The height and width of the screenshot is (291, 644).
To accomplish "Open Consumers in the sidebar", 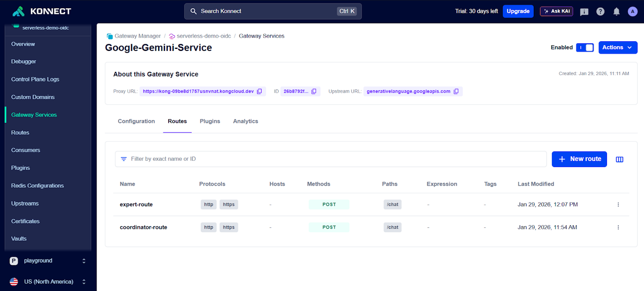I will point(25,150).
